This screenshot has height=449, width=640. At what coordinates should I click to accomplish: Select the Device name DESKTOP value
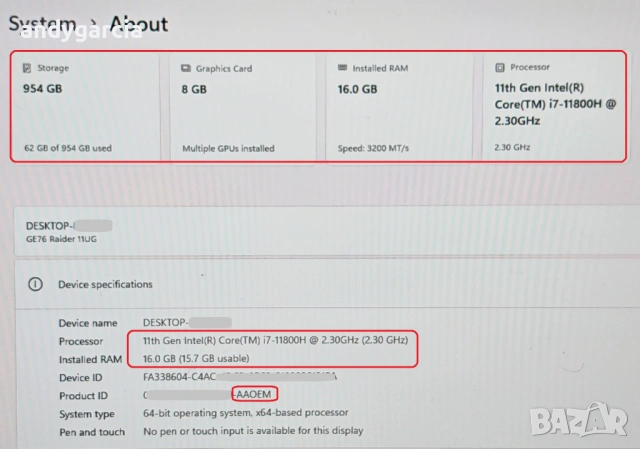pos(187,322)
